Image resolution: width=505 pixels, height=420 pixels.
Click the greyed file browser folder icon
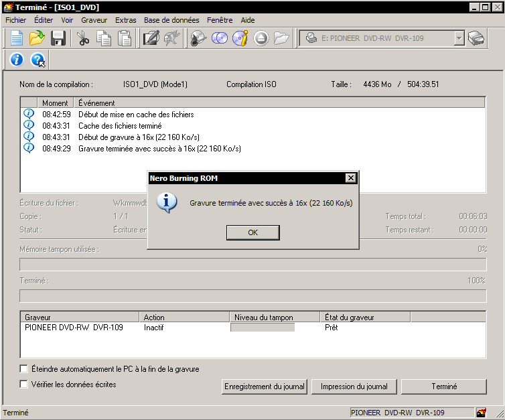point(281,38)
